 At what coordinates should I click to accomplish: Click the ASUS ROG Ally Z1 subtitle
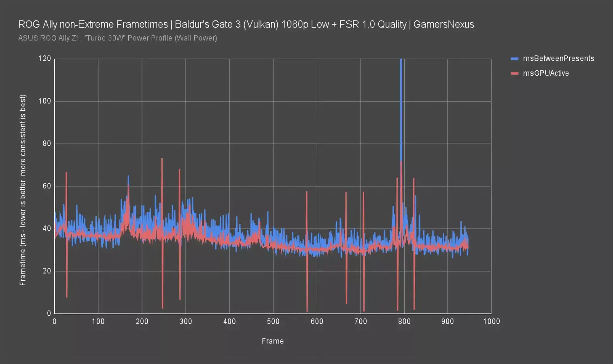(118, 38)
